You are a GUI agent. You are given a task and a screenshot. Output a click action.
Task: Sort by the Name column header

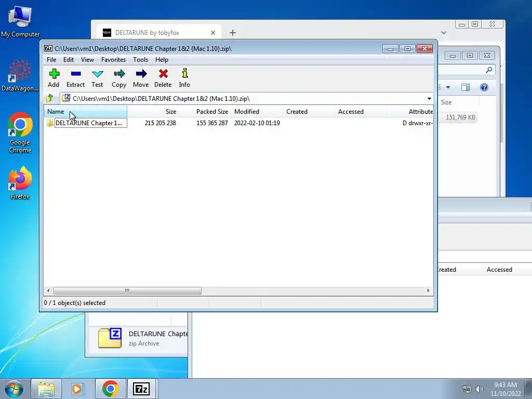point(86,112)
